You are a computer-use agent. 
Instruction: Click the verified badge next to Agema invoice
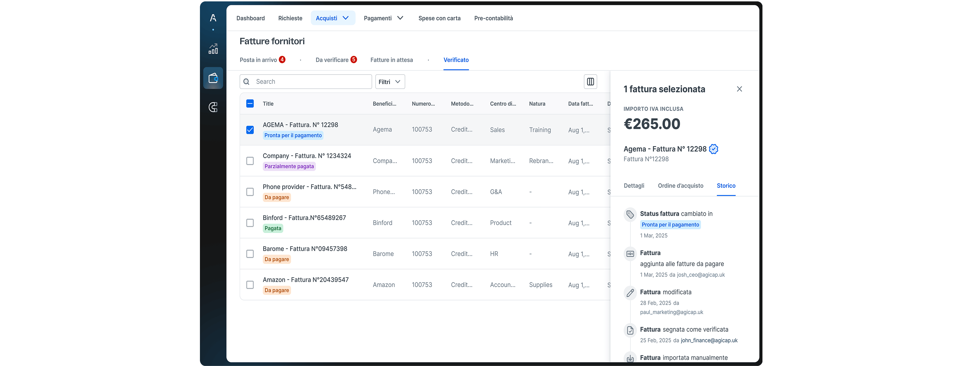(x=714, y=149)
